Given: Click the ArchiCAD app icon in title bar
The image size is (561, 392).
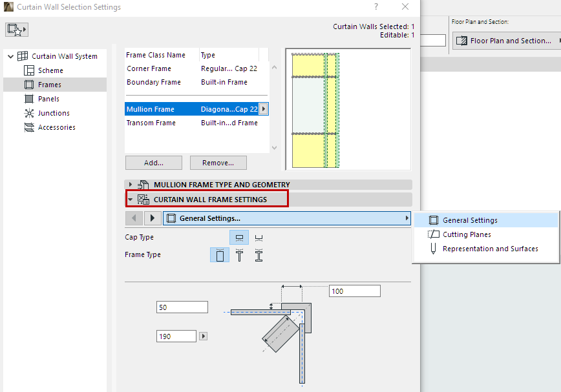Looking at the screenshot, I should click(x=8, y=7).
